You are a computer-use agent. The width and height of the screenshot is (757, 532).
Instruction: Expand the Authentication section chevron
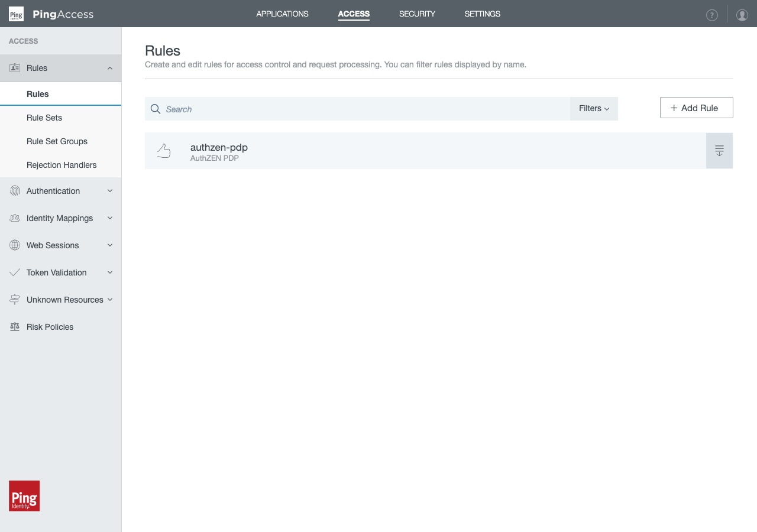(110, 191)
